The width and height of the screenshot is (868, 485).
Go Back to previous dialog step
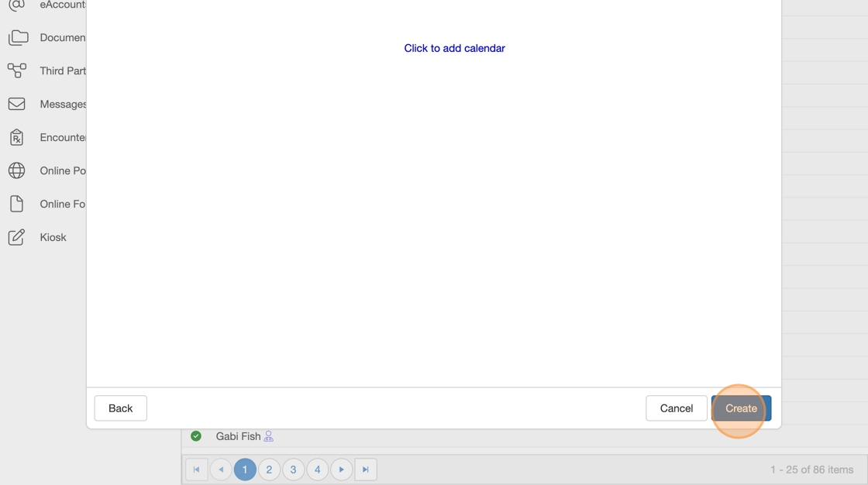(120, 408)
